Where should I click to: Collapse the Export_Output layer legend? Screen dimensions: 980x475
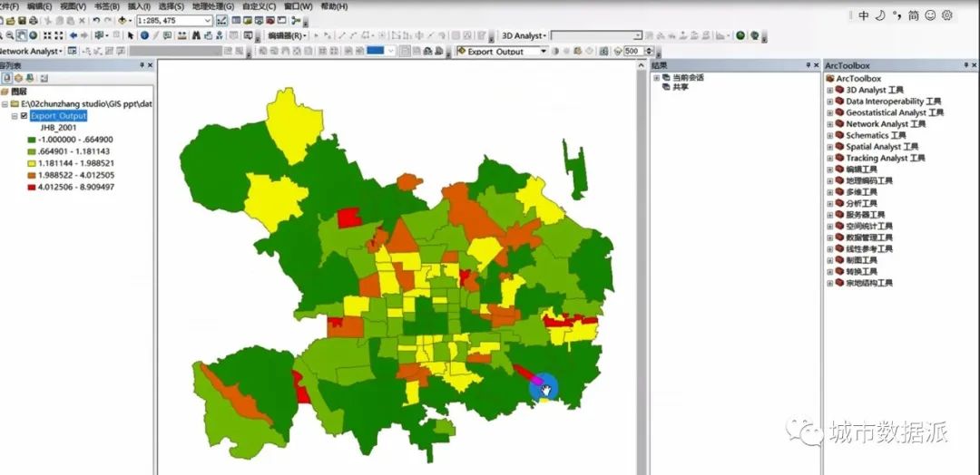(x=14, y=116)
